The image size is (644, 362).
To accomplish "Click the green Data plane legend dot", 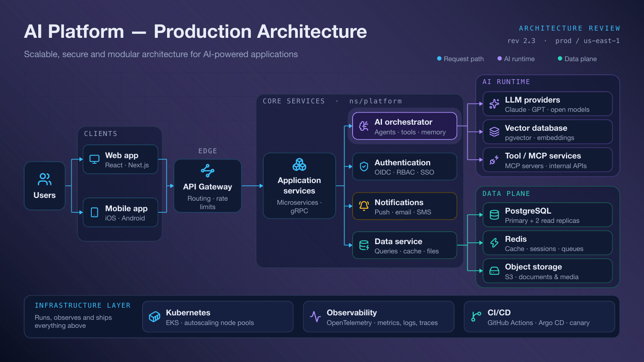I will 560,59.
